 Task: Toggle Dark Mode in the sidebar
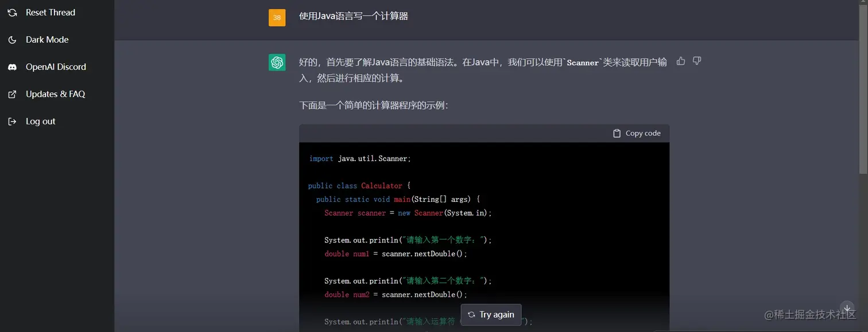(x=47, y=40)
